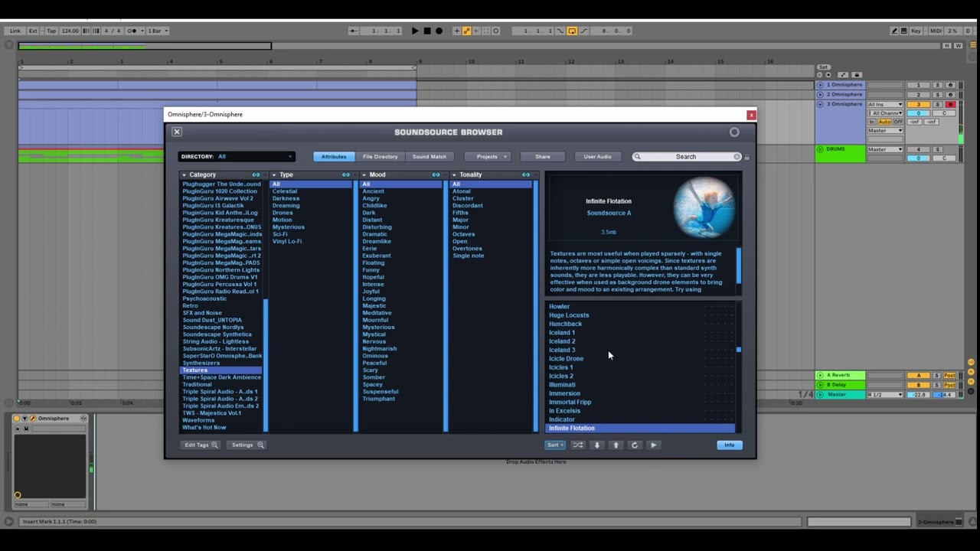Screen dimensions: 980x551
Task: Click the Tap tempo button
Action: [x=51, y=31]
